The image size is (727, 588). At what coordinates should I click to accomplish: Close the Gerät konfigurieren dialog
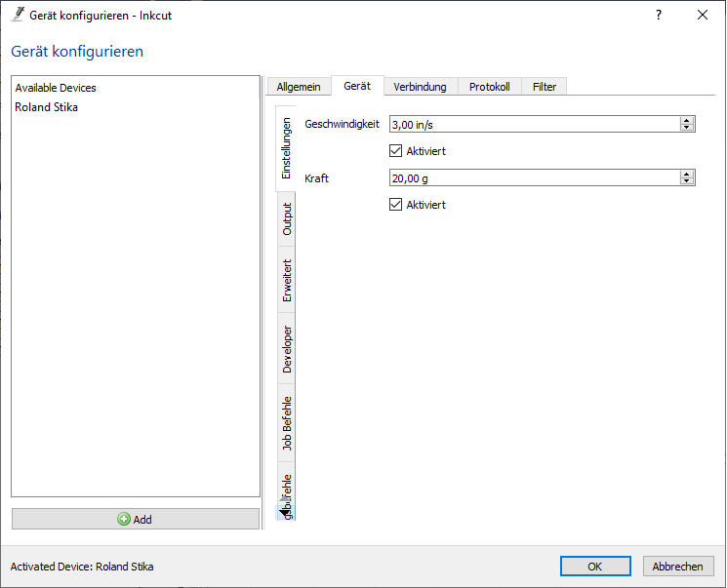[x=702, y=16]
